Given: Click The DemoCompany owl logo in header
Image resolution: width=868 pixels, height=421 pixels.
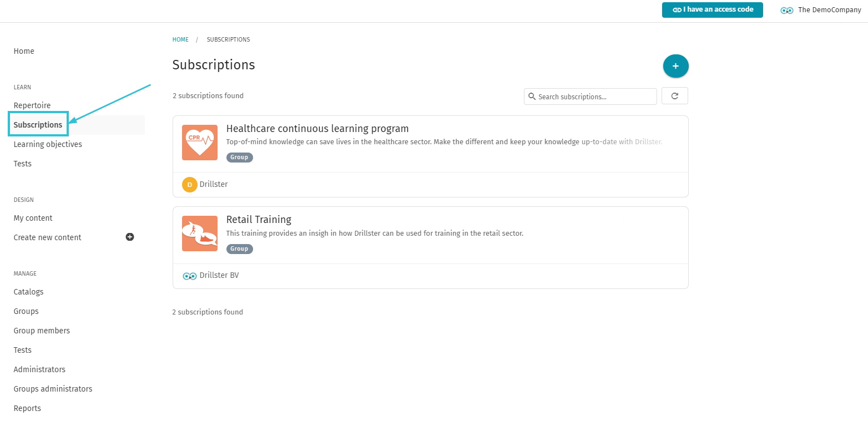Looking at the screenshot, I should [x=787, y=10].
